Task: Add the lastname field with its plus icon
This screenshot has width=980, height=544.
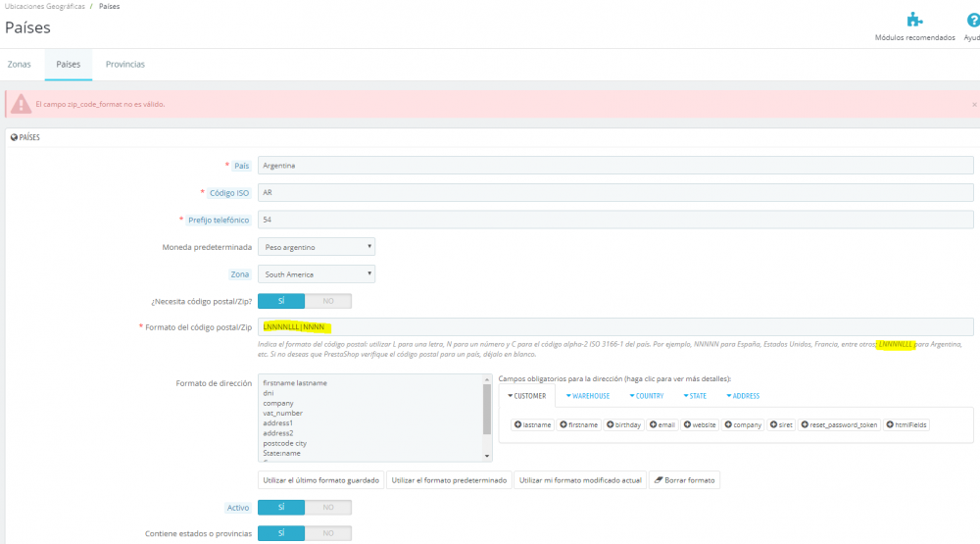Action: (x=517, y=424)
